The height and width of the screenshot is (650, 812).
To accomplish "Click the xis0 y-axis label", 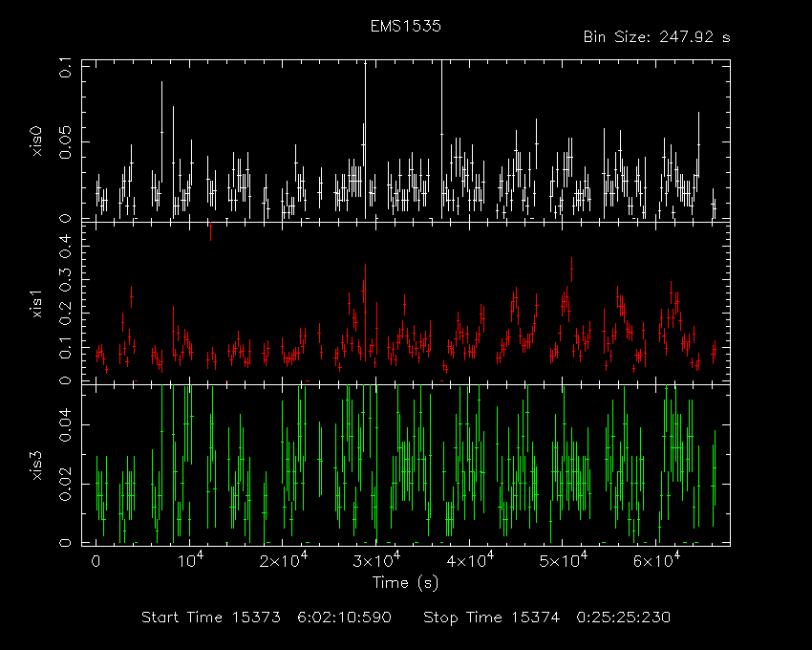I will tap(36, 141).
